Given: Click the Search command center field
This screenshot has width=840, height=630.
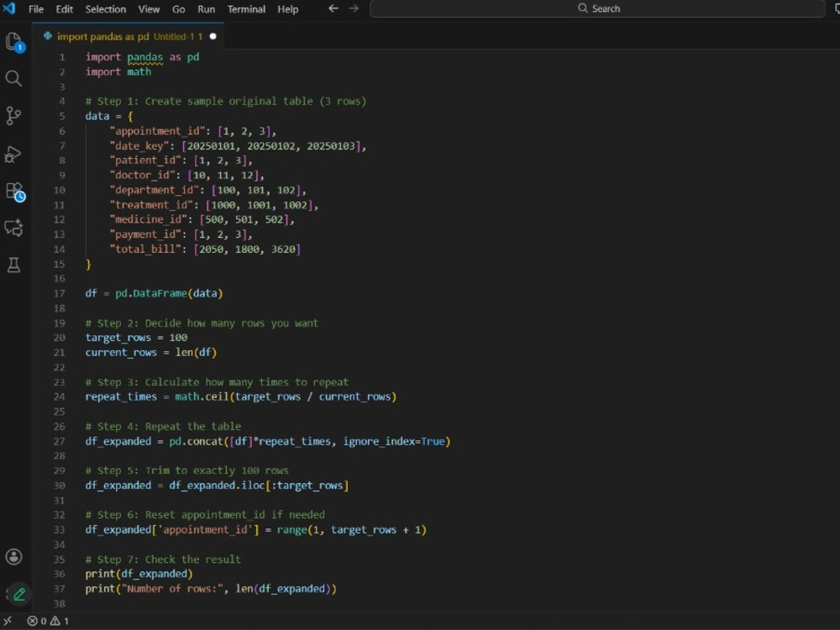Looking at the screenshot, I should point(597,8).
